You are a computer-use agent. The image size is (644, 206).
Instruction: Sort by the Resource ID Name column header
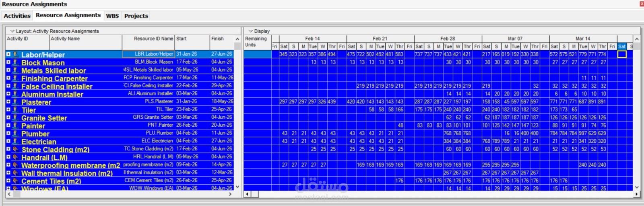tap(149, 42)
